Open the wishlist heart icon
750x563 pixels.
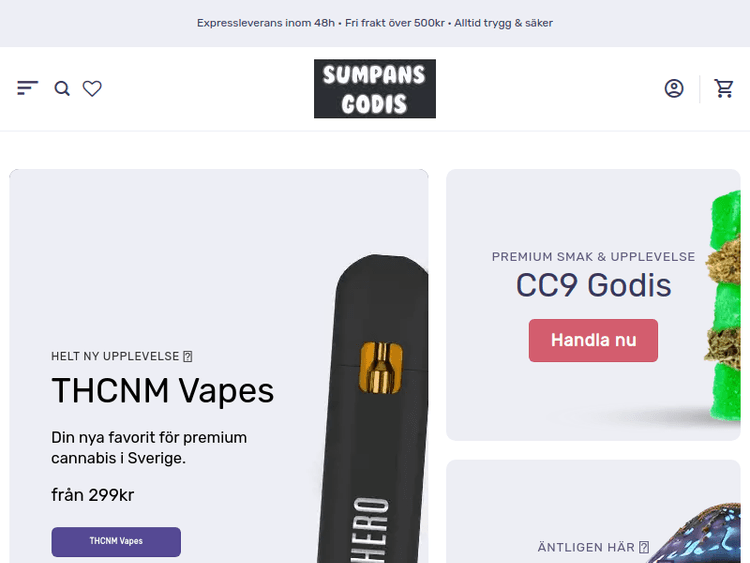(x=92, y=88)
